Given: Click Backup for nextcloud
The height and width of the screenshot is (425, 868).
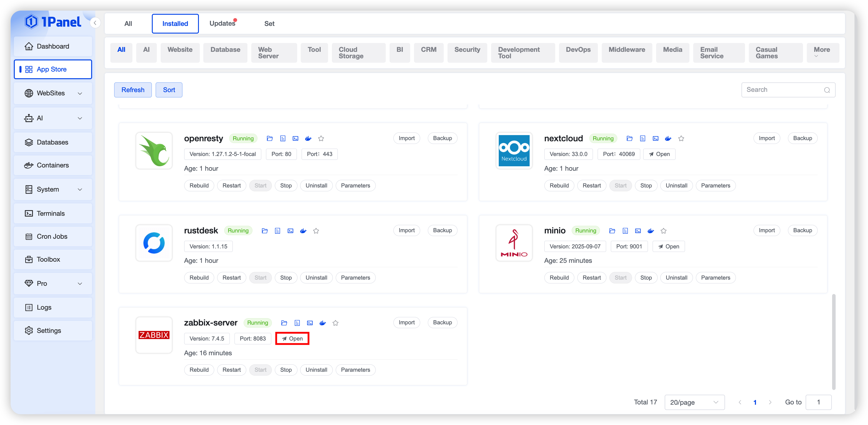Looking at the screenshot, I should (802, 138).
